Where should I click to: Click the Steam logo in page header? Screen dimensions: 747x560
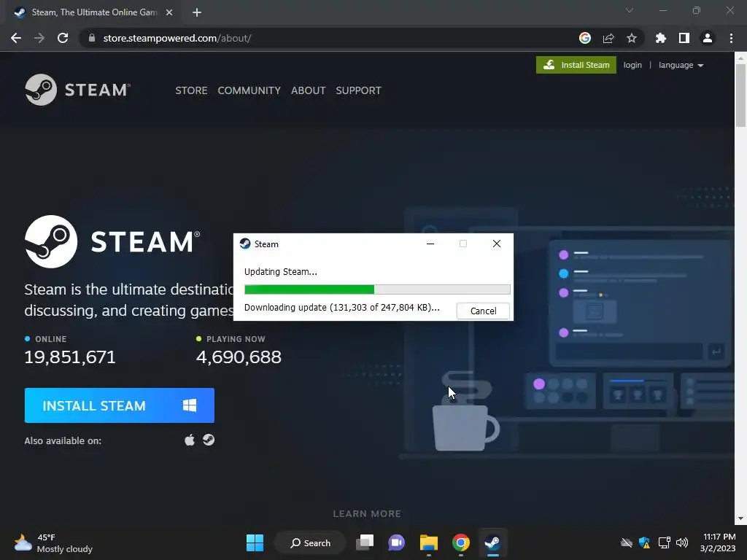[x=77, y=90]
